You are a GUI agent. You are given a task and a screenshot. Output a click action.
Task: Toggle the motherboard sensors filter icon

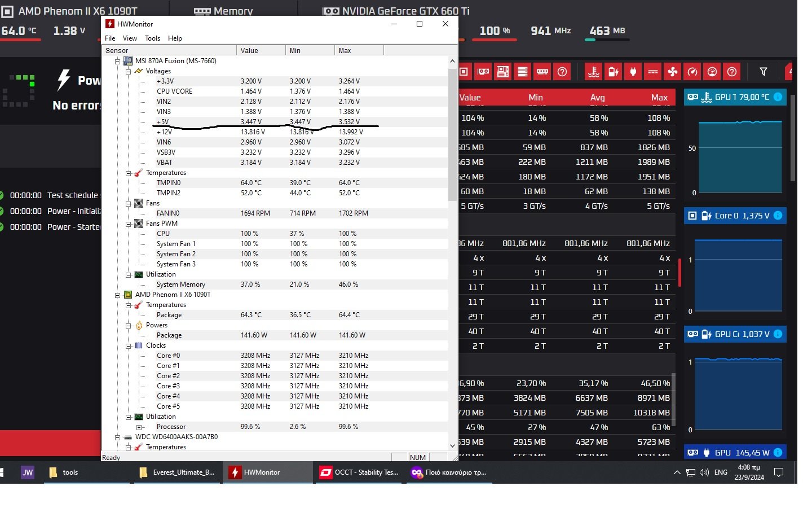click(x=503, y=72)
